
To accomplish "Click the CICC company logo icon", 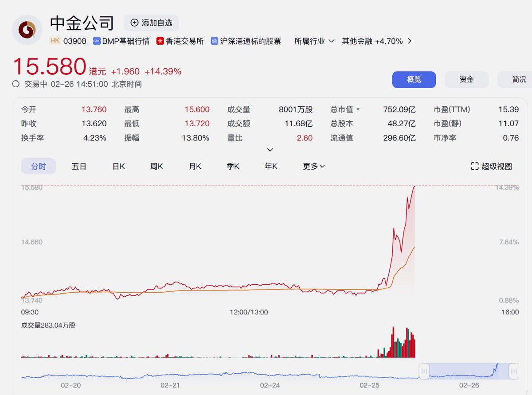I will pos(27,30).
